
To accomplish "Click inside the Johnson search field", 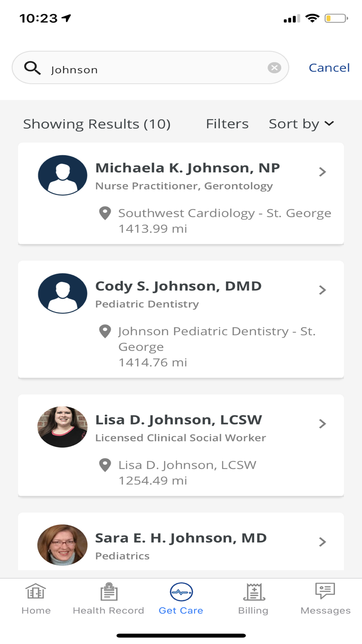I will [x=156, y=69].
